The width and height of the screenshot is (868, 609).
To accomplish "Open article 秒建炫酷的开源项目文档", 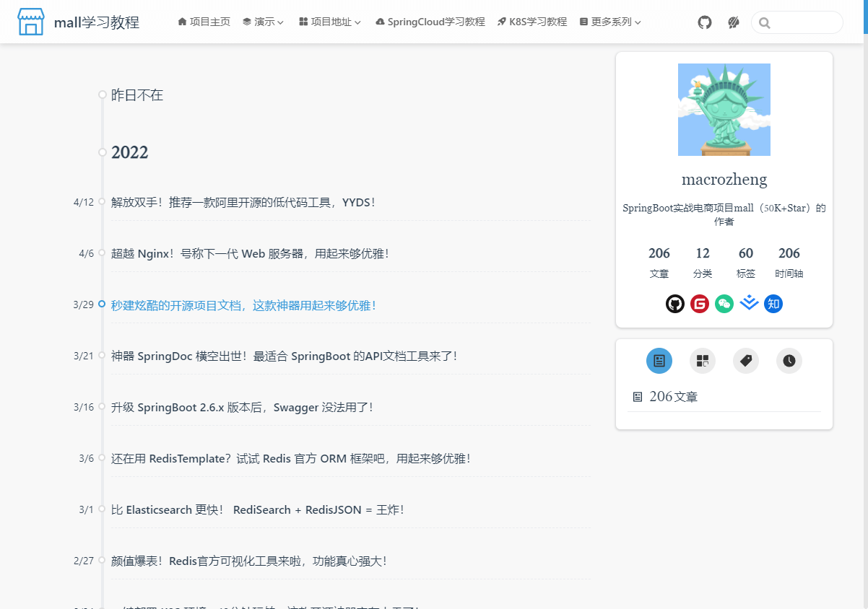I will [x=244, y=305].
